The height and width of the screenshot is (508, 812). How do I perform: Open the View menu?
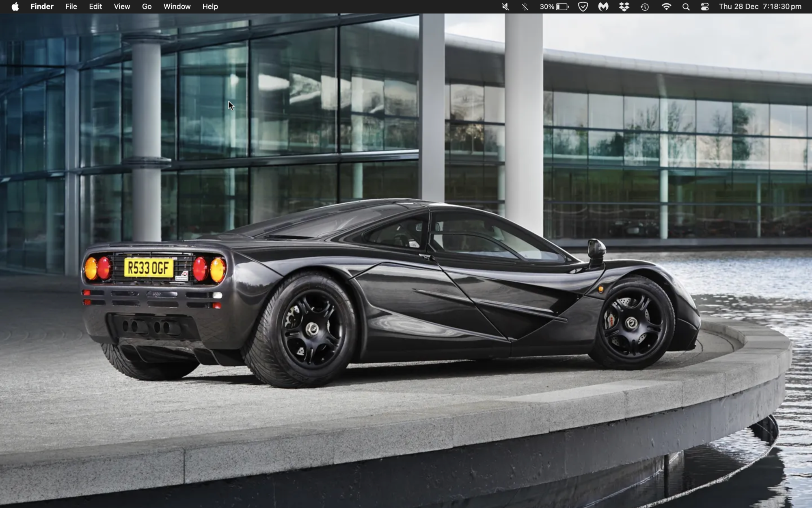(122, 7)
